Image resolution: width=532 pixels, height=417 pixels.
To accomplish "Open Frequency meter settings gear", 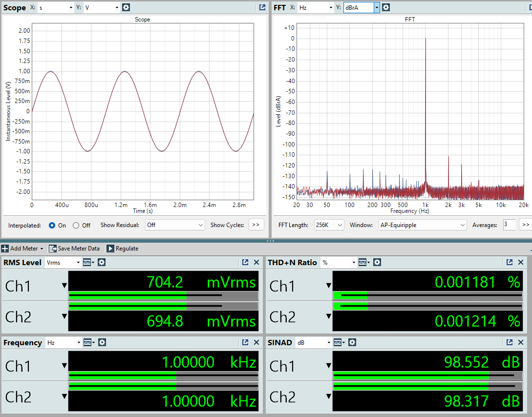I will point(102,342).
